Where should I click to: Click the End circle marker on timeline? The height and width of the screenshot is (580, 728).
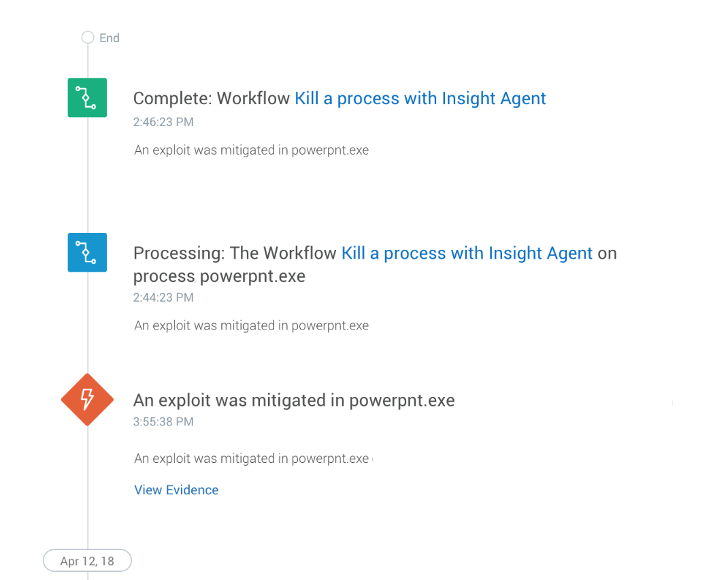(88, 37)
